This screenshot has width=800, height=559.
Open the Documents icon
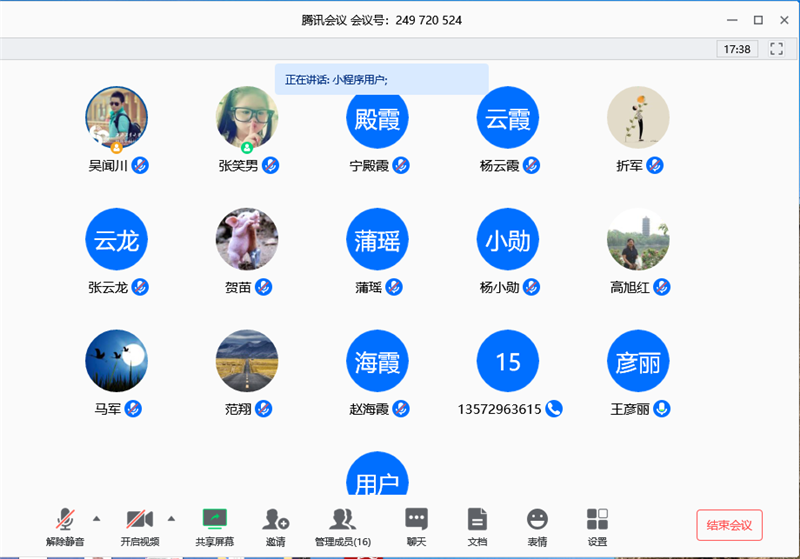click(477, 527)
